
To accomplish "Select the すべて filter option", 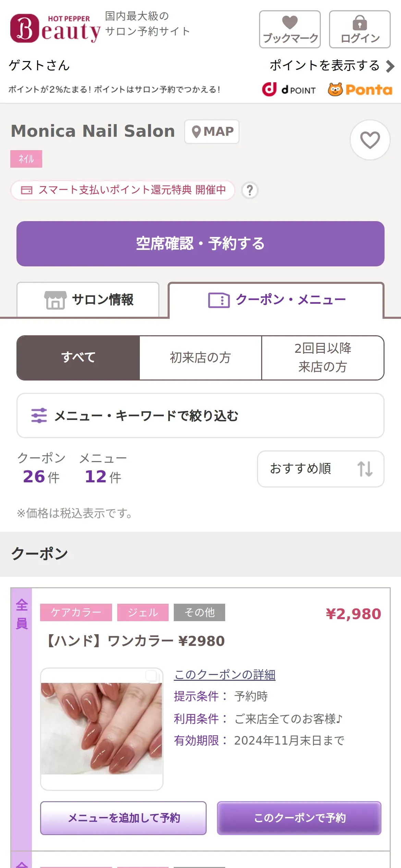I will (x=78, y=358).
